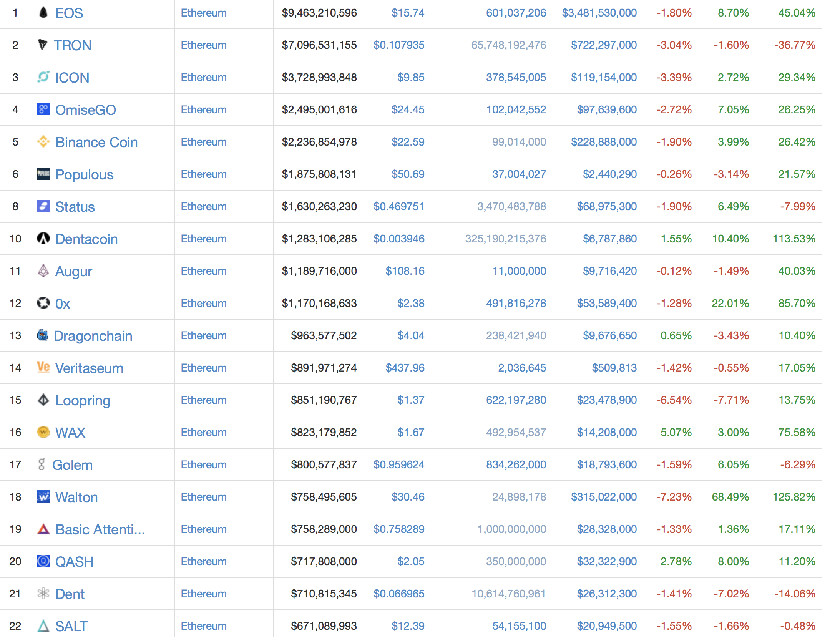Screen dimensions: 840x637
Task: Click the EOS coin logo icon
Action: point(43,13)
